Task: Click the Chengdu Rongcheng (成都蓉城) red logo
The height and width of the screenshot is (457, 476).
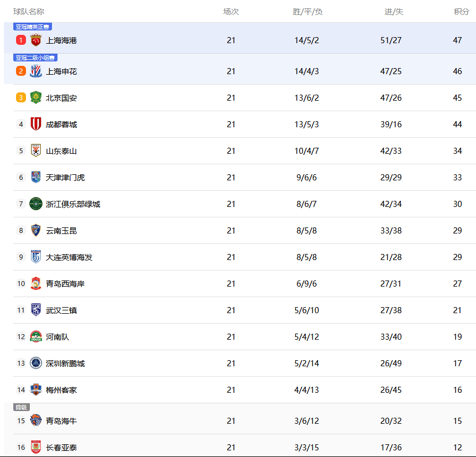Action: [x=36, y=124]
